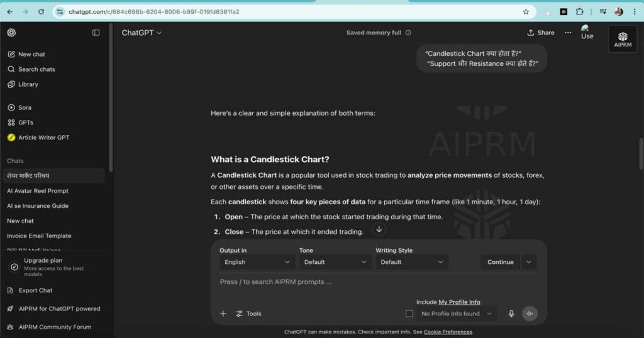Click the browser back arrow
Viewport: 644px width, 338px height.
pyautogui.click(x=10, y=12)
